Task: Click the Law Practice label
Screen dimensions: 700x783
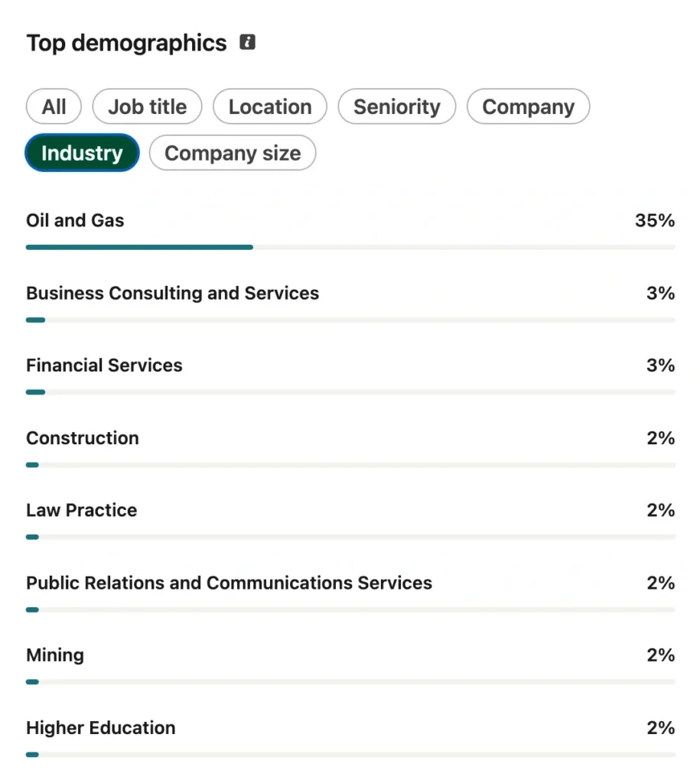Action: tap(81, 510)
